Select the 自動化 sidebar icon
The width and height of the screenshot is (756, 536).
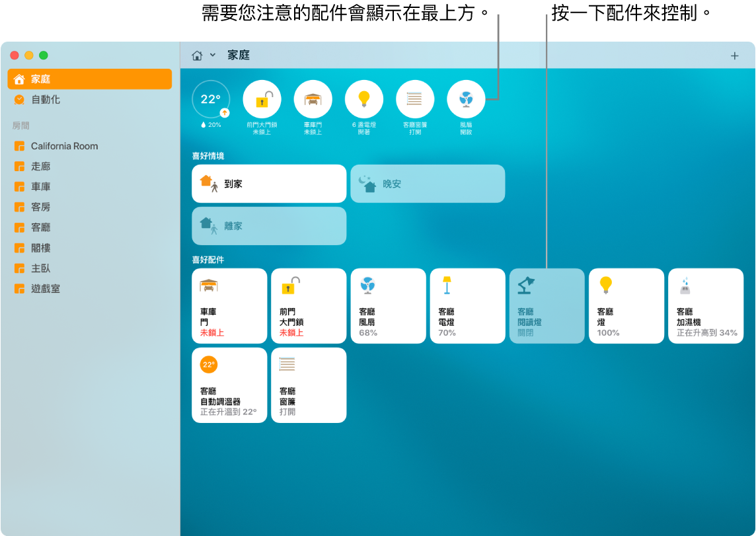(19, 100)
